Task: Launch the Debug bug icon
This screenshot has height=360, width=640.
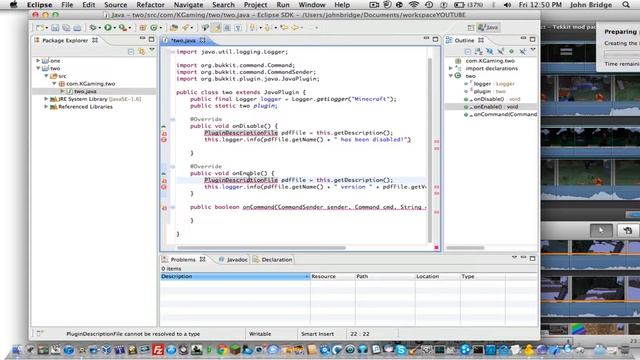Action: pyautogui.click(x=93, y=28)
